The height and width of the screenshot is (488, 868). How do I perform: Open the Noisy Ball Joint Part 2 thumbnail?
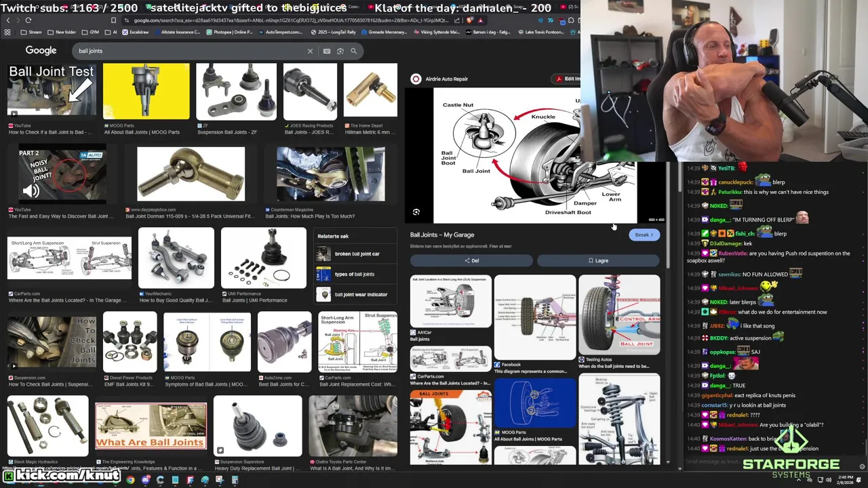pos(62,174)
